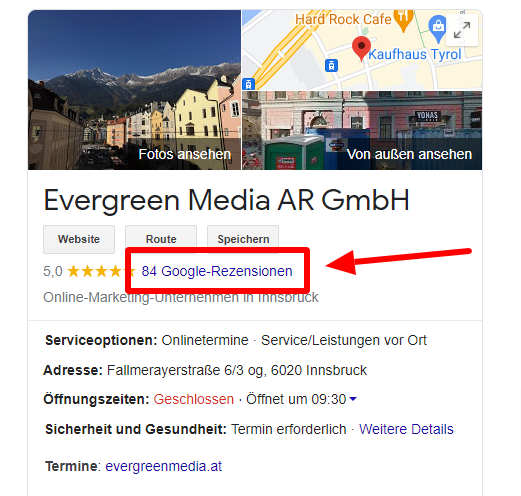The height and width of the screenshot is (496, 521).
Task: View photos via Fotos ansehen thumbnail
Action: [134, 90]
